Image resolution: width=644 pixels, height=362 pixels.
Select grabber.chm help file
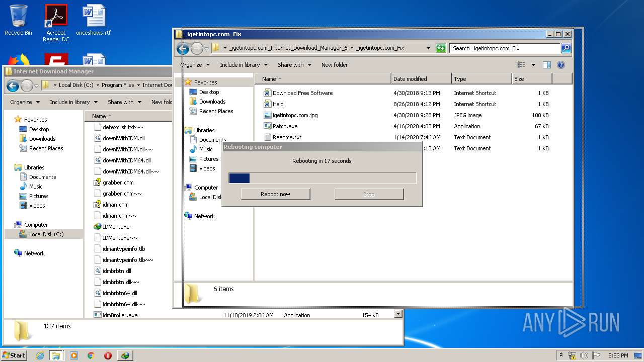point(114,183)
